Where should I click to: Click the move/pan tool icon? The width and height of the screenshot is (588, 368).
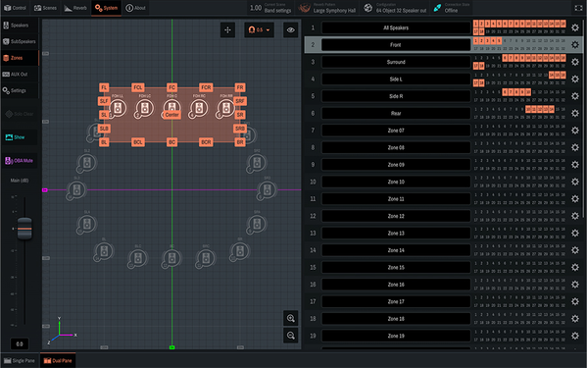pos(227,30)
